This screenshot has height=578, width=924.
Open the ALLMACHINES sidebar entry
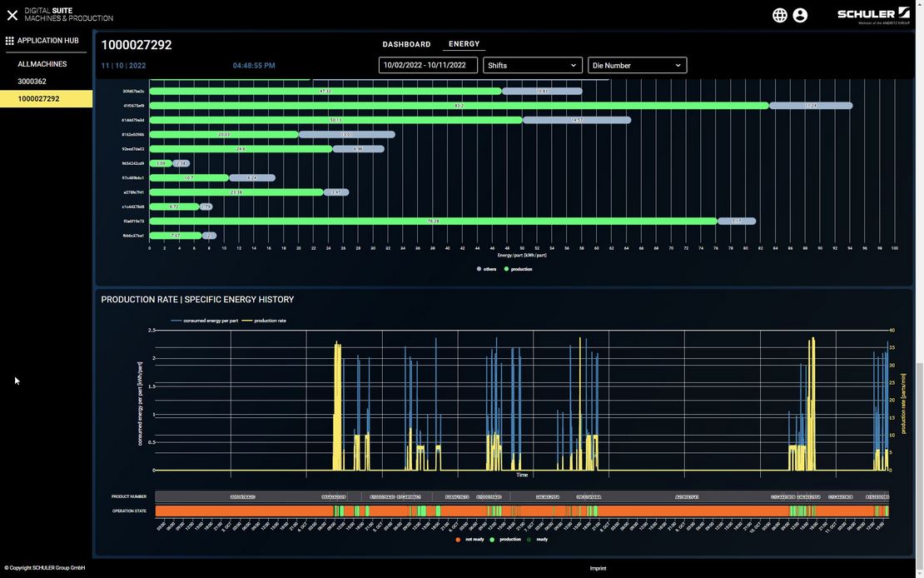click(x=42, y=64)
